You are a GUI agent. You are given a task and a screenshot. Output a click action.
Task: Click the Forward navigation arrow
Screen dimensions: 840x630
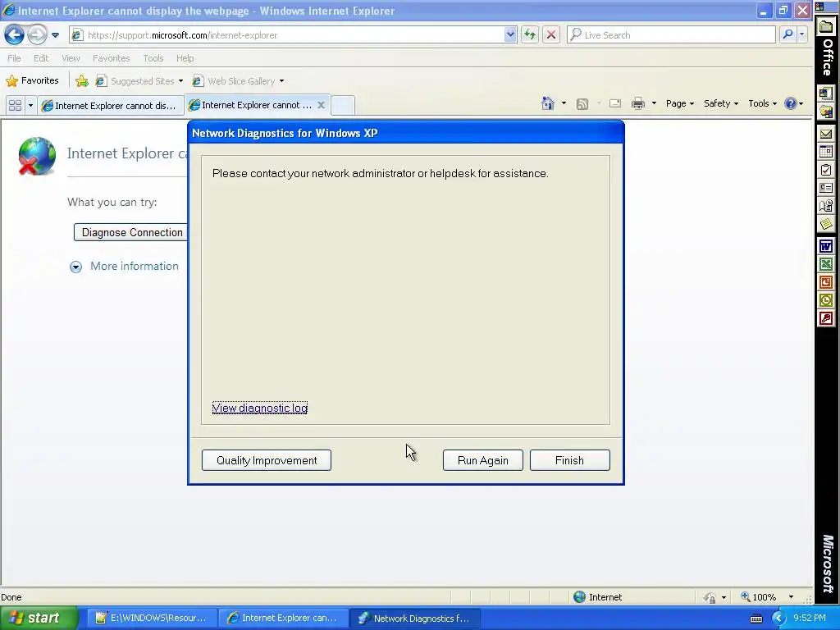click(x=37, y=35)
